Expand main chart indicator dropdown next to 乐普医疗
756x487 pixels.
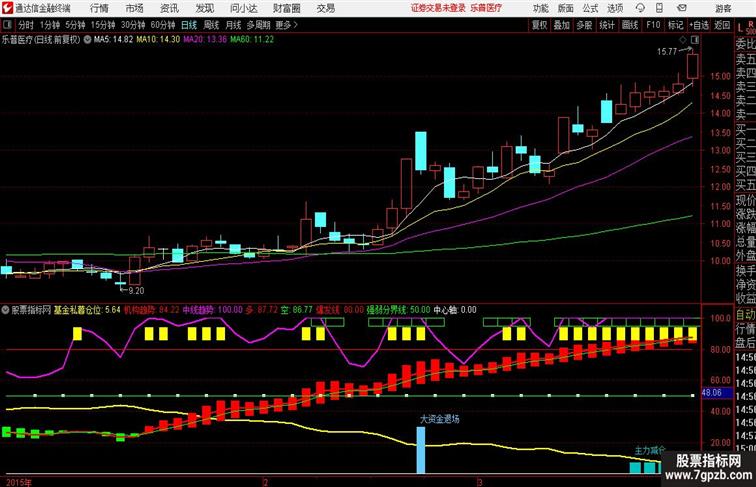click(x=87, y=40)
